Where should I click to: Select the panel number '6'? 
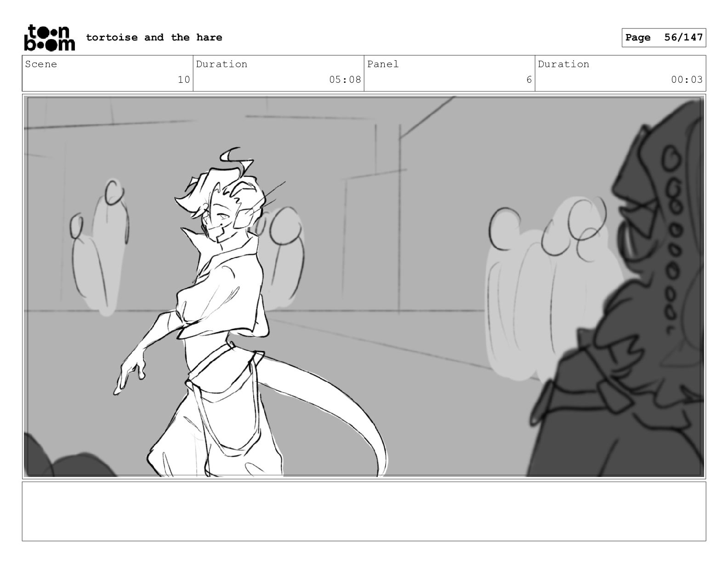(529, 80)
